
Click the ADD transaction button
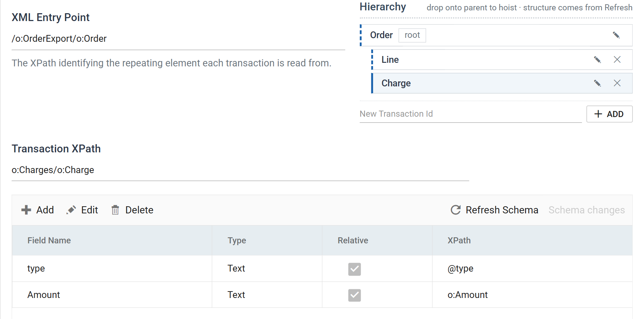click(x=609, y=114)
